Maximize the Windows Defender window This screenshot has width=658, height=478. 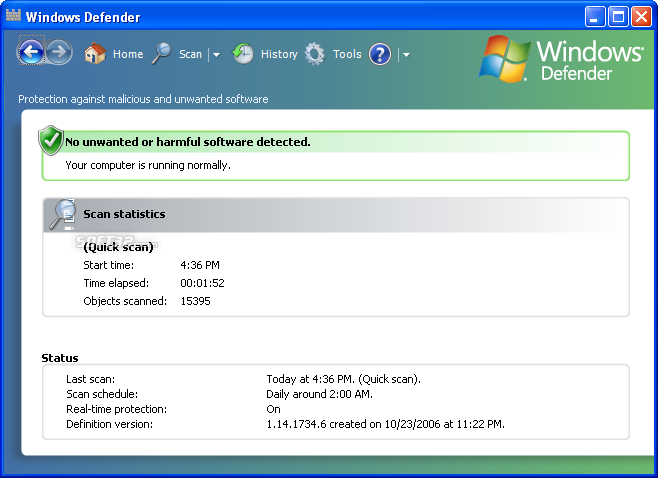619,17
